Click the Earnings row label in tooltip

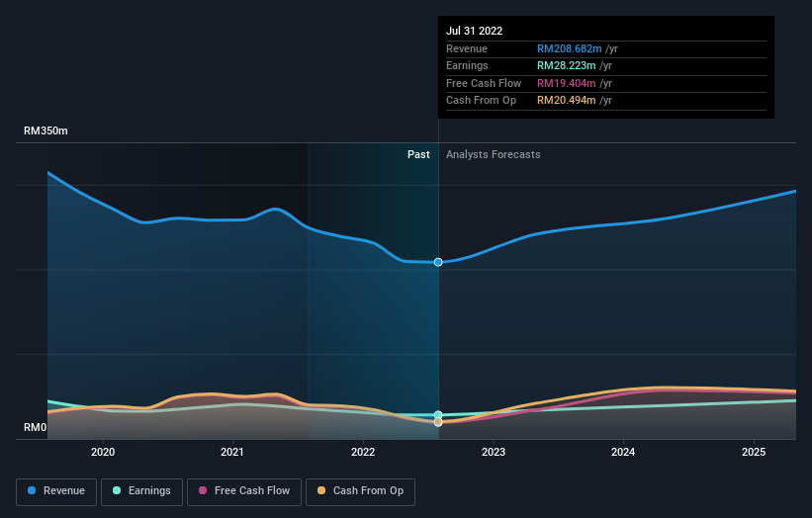(467, 65)
